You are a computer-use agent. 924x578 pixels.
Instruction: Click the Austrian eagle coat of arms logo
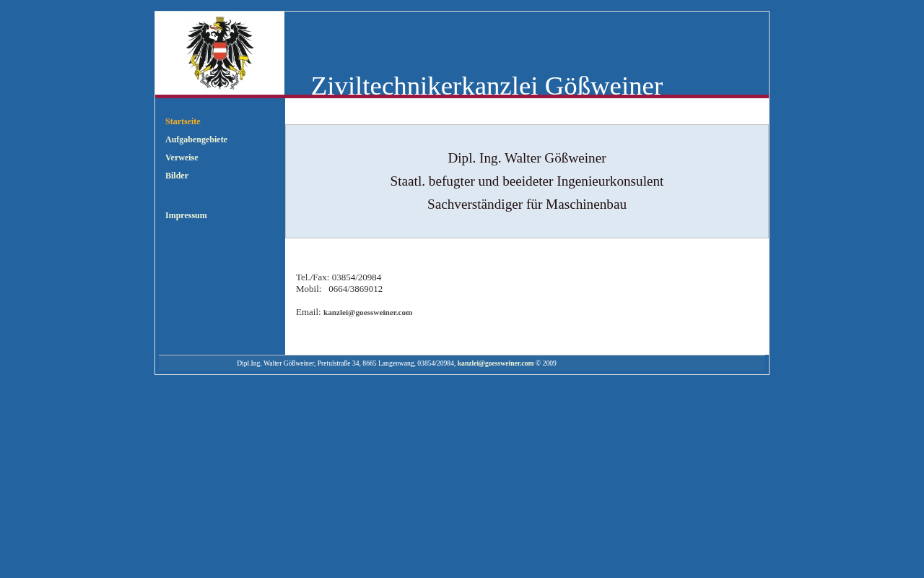(219, 53)
